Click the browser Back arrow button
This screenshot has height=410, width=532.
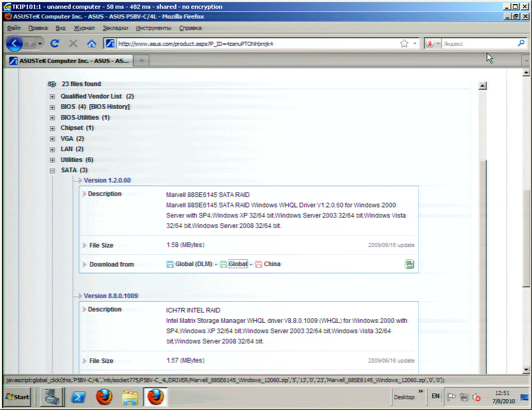14,43
